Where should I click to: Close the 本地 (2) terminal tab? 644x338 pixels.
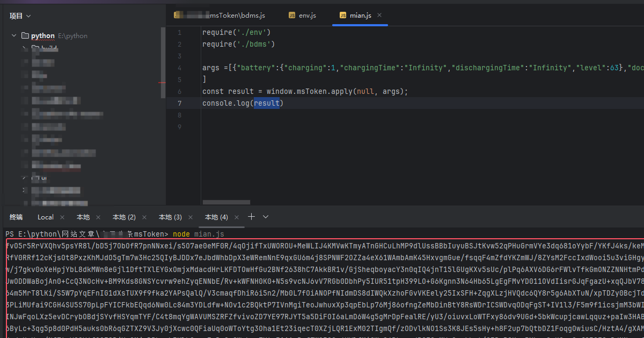tap(144, 217)
